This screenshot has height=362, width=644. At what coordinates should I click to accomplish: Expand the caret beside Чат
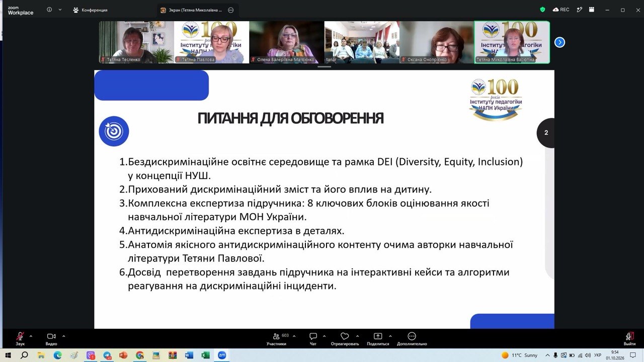[324, 336]
